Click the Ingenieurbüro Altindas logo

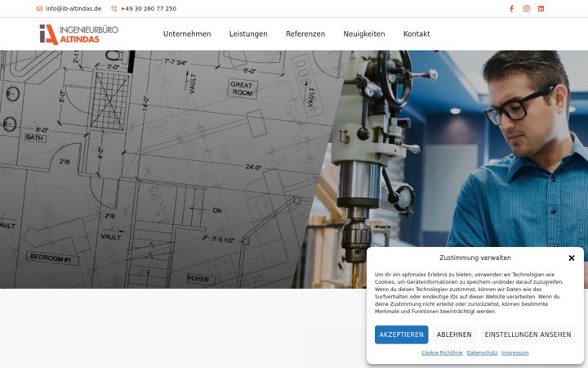[x=78, y=34]
